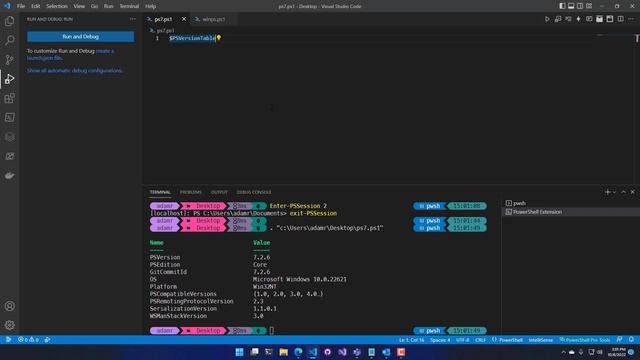Close the terminal panel
The width and height of the screenshot is (640, 360).
tap(632, 192)
